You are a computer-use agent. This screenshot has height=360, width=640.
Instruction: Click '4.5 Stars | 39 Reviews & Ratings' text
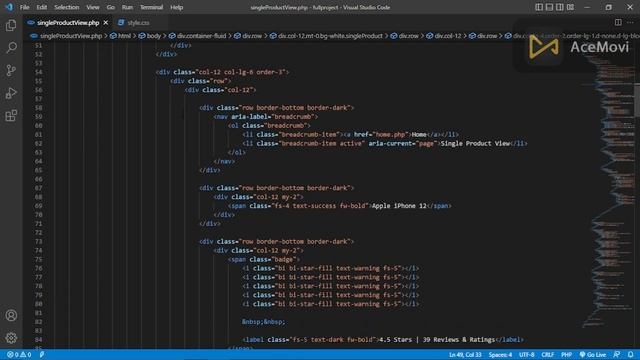437,340
